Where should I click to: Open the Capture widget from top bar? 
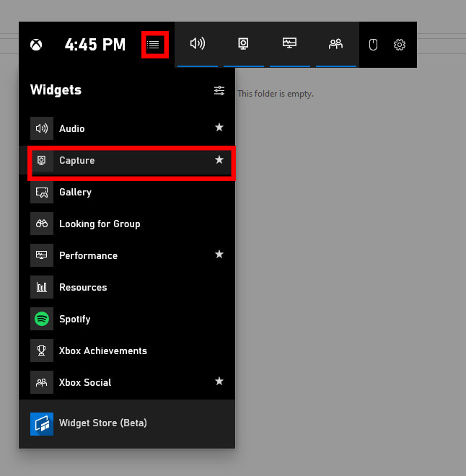click(244, 44)
